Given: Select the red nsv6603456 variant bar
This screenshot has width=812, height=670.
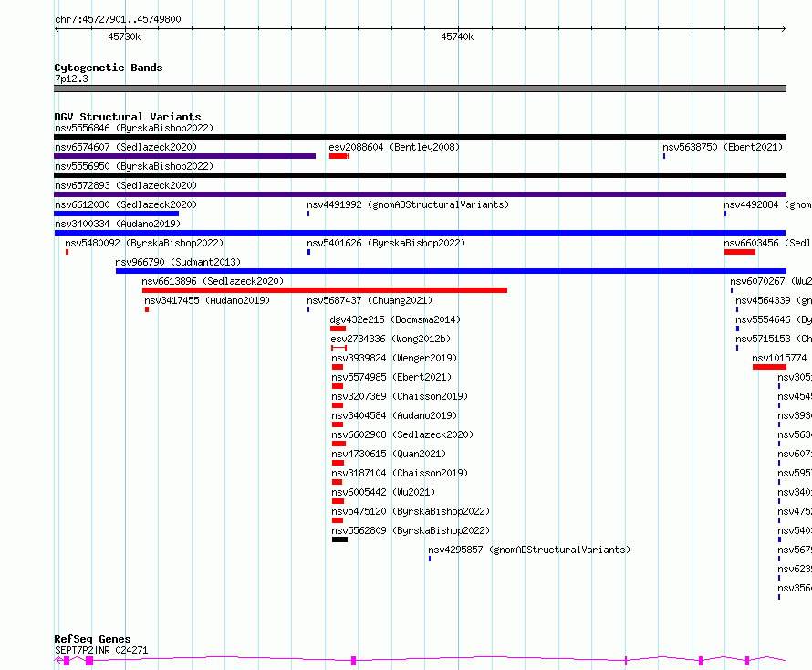Looking at the screenshot, I should 740,252.
